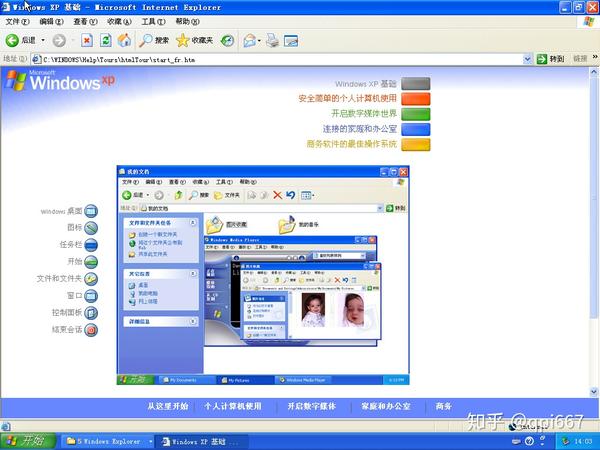Open the 文件(F) menu in IE
Viewport: 600px width, 450px height.
click(17, 22)
